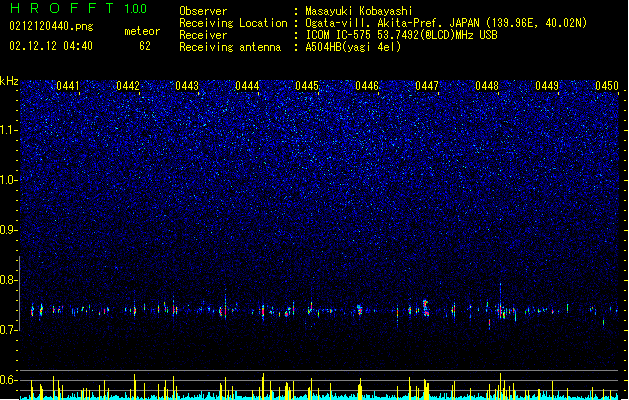Image resolution: width=629 pixels, height=400 pixels.
Task: Click the 0444 time marker
Action: (x=247, y=86)
